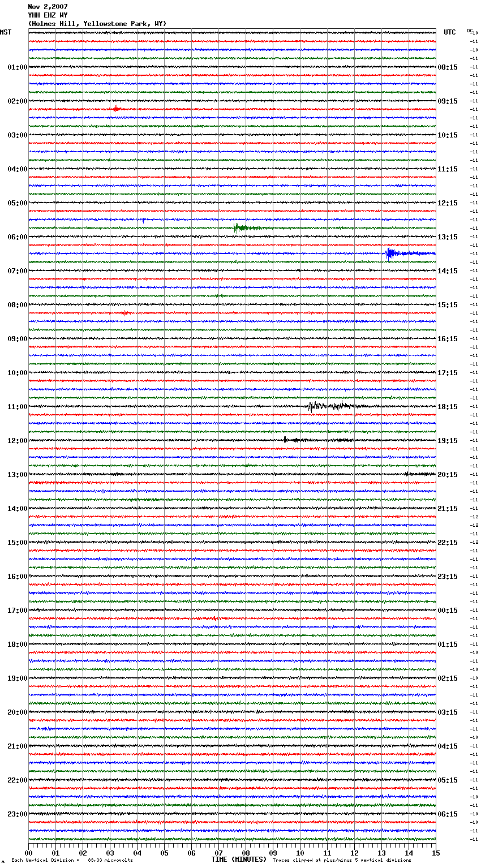Click minute 10 tick label on bottom axis
Viewport: 481px width, 868px height.
click(300, 853)
